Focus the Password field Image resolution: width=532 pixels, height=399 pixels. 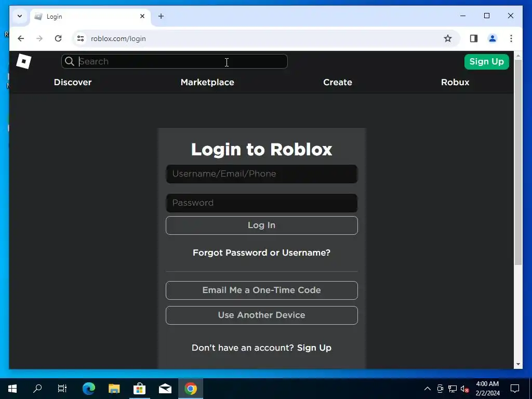click(x=262, y=203)
